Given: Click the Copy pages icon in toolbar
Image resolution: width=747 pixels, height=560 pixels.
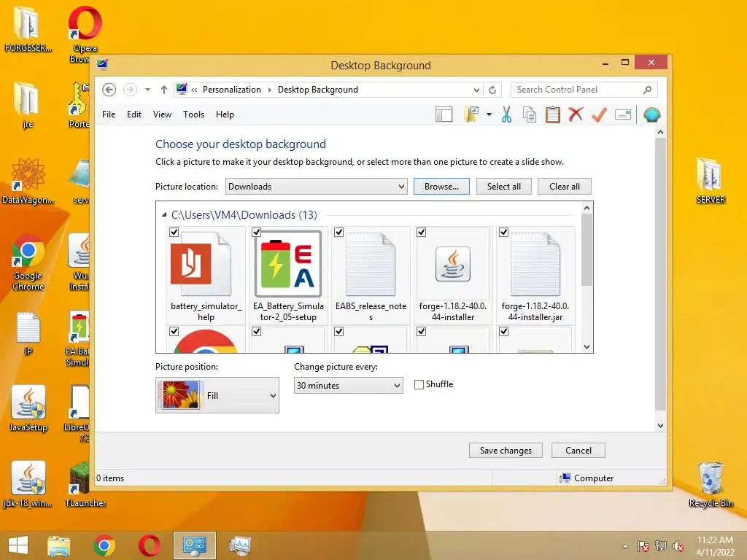Looking at the screenshot, I should 530,114.
